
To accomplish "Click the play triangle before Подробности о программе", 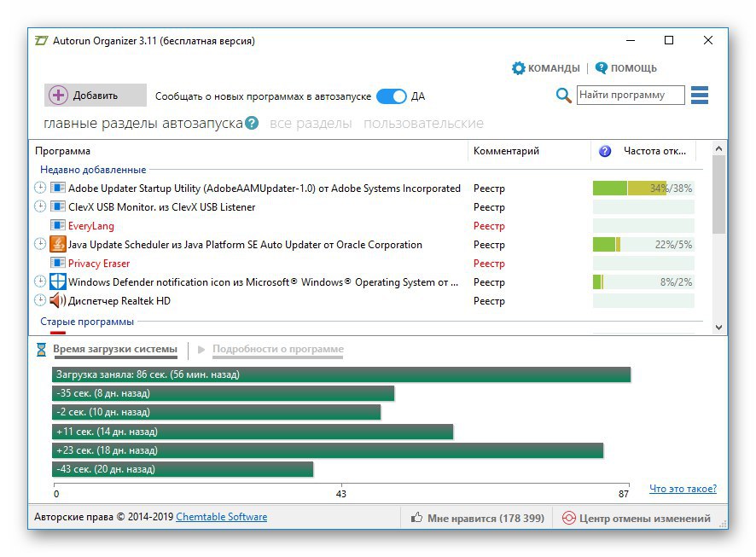I will 201,350.
